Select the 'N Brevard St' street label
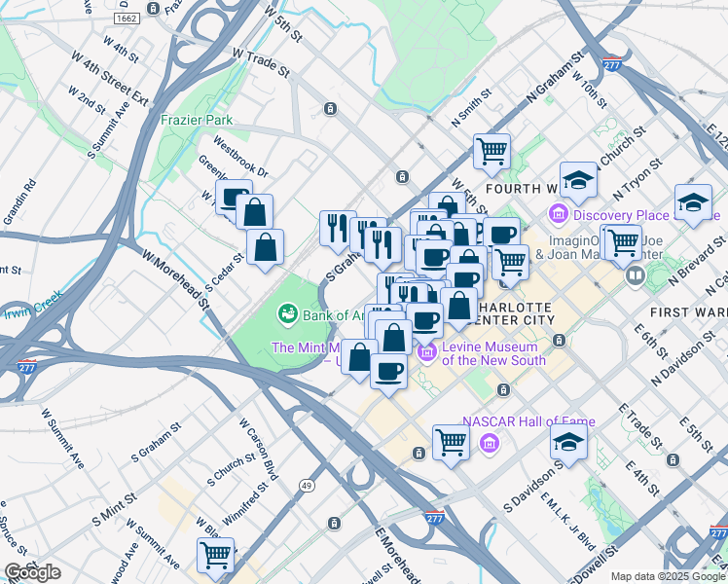 point(696,261)
